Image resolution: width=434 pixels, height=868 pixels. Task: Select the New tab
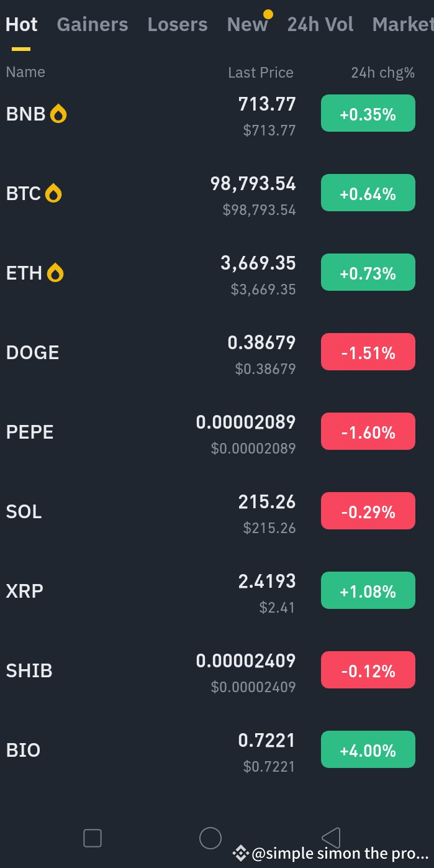[247, 25]
